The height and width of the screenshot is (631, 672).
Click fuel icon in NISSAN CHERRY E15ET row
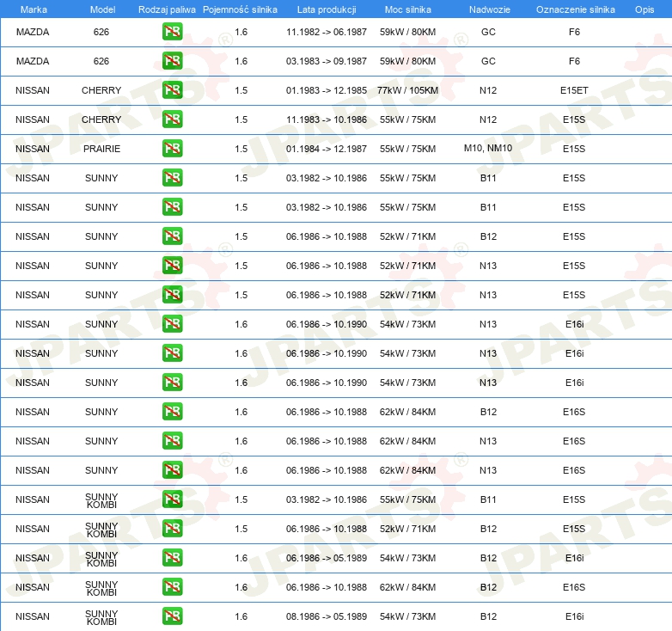172,90
